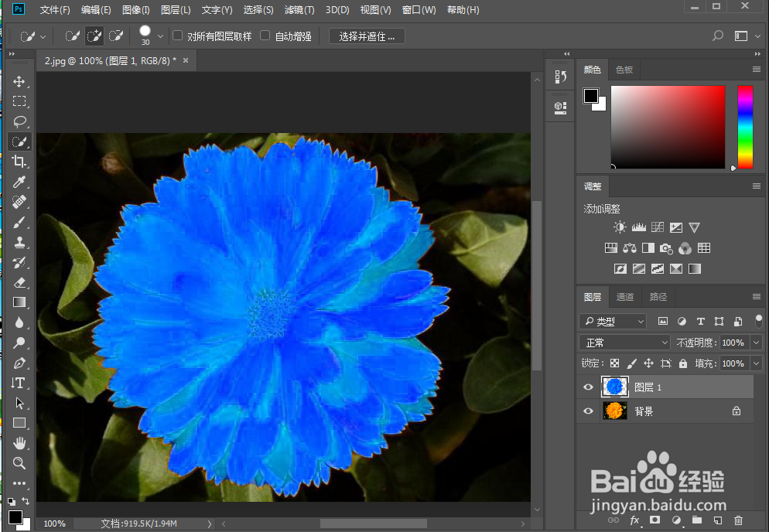Enable 自动增强 checkbox
This screenshot has width=769, height=532.
coord(265,36)
